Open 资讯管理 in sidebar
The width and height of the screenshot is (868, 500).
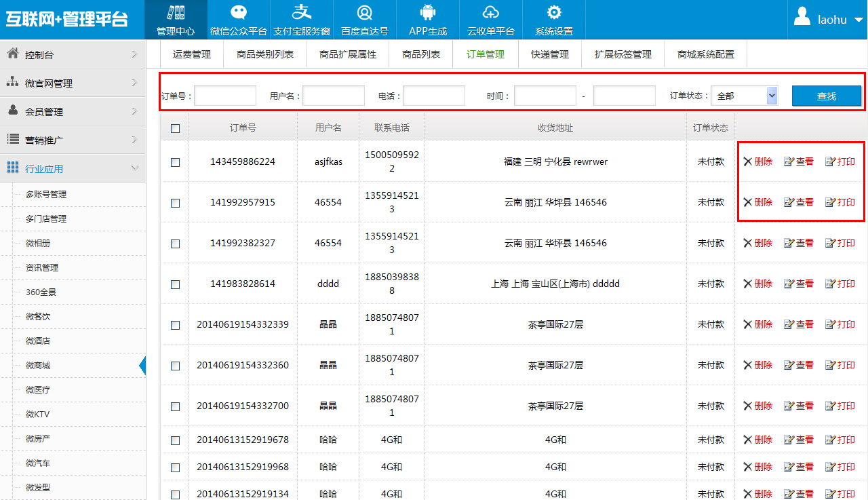pyautogui.click(x=42, y=268)
